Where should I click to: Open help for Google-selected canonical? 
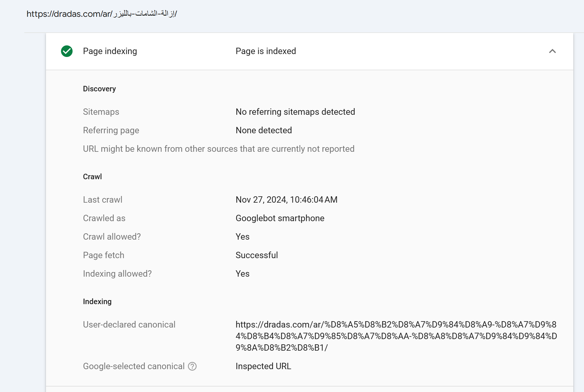192,366
